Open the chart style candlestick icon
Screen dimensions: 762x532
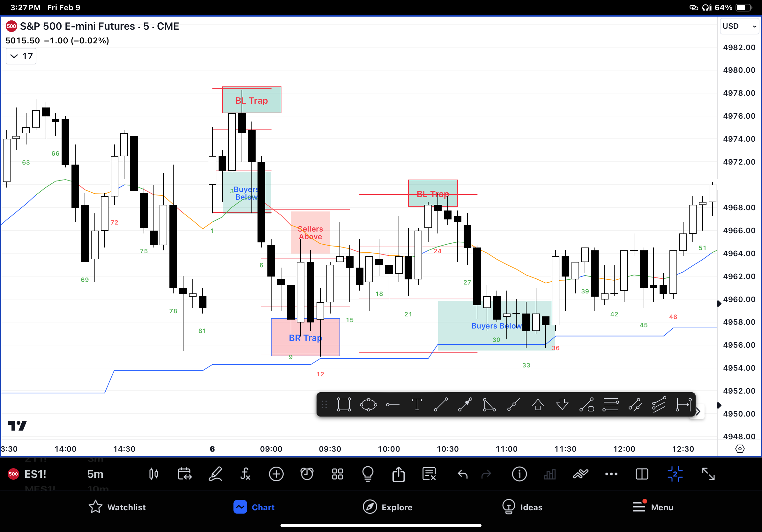pos(153,474)
